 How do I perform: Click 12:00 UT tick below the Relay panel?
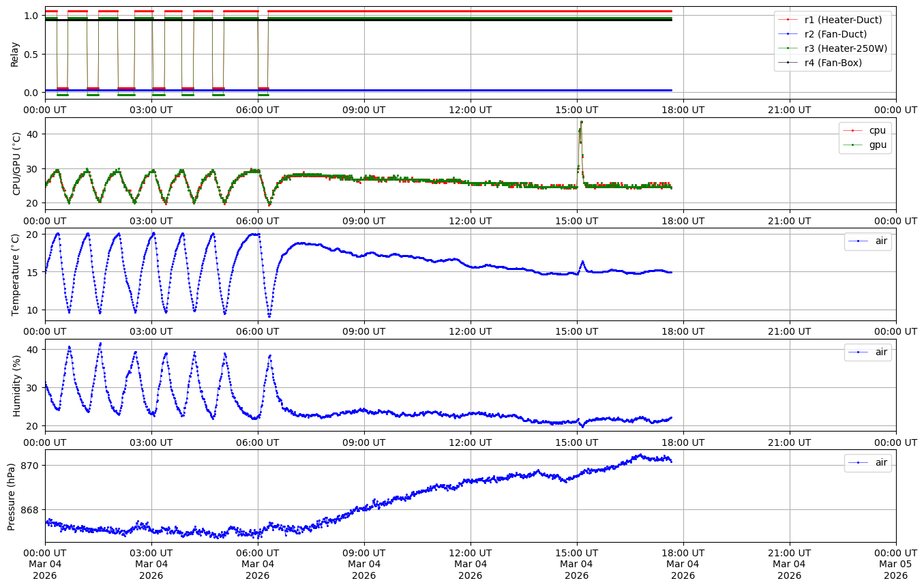(471, 109)
